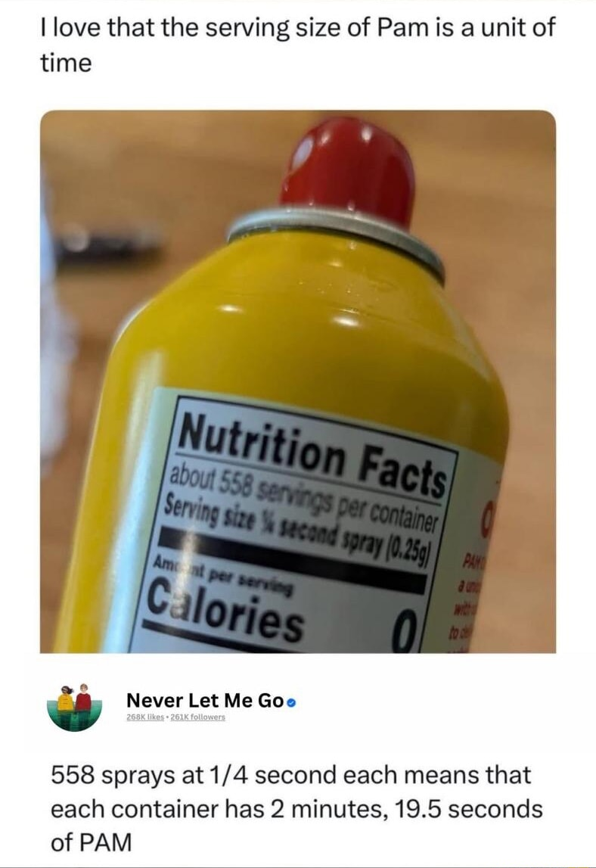Select the reply text about 558 sprays
The image size is (596, 868).
pos(296,808)
